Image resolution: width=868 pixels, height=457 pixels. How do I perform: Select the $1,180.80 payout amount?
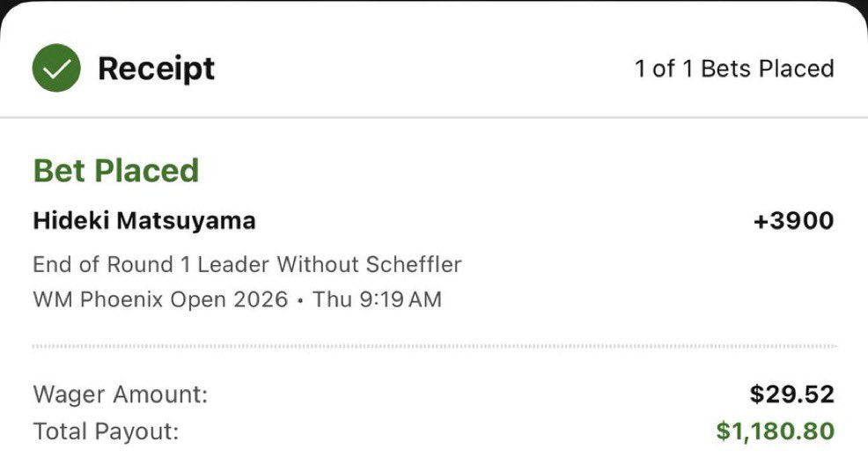(775, 431)
